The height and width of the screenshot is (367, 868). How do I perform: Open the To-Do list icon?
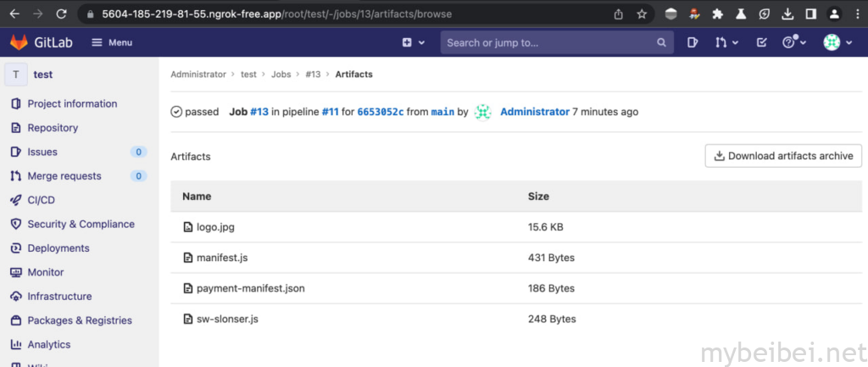tap(761, 42)
